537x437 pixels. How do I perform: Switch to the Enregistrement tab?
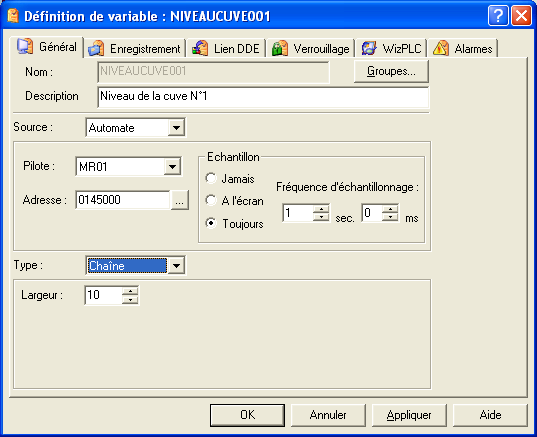(x=135, y=49)
